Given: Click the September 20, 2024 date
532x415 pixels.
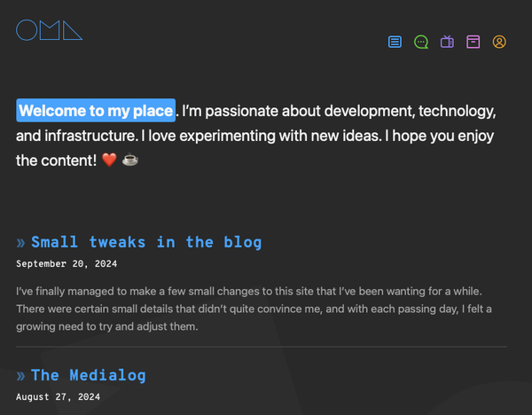Looking at the screenshot, I should (66, 263).
